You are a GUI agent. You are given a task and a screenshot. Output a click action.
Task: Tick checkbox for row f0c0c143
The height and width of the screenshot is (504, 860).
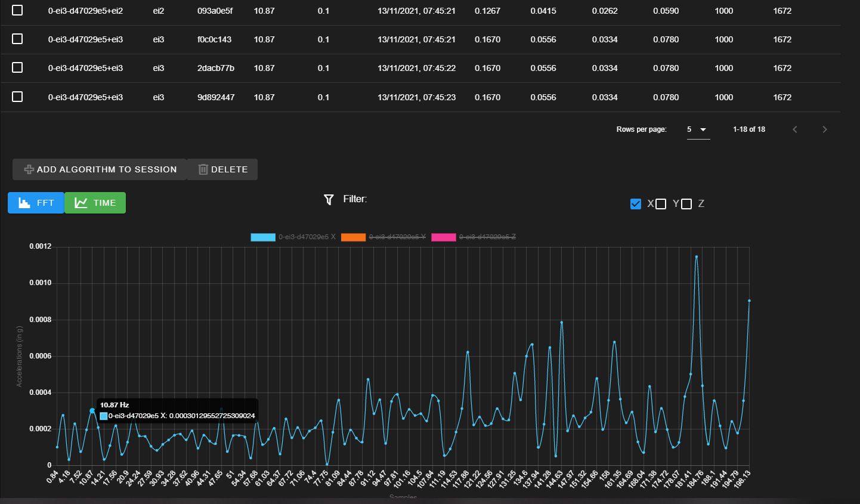[x=17, y=39]
